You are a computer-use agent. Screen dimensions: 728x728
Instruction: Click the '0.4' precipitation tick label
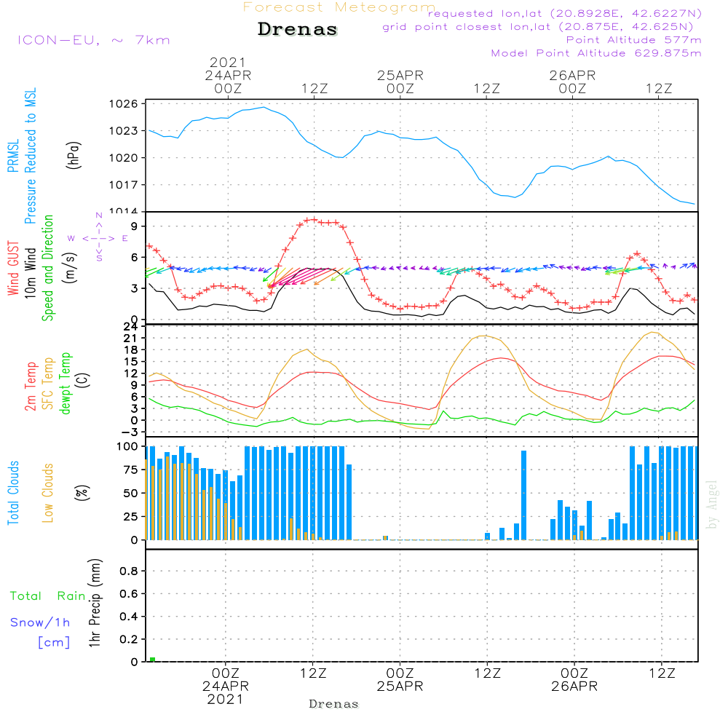point(129,617)
